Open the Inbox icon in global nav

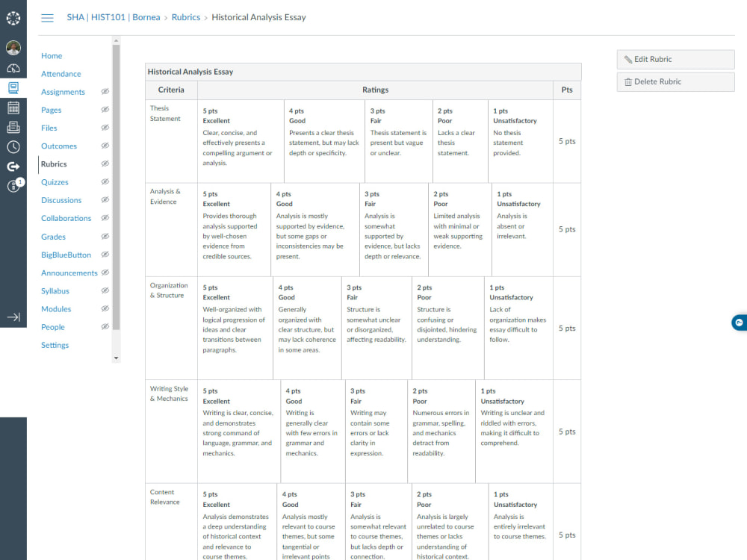(x=13, y=127)
